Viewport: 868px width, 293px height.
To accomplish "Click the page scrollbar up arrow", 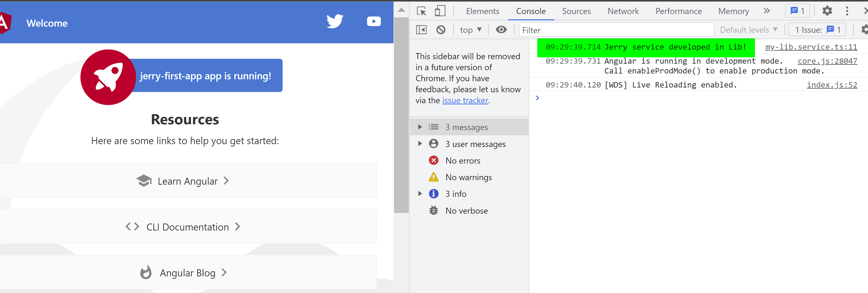I will click(401, 10).
